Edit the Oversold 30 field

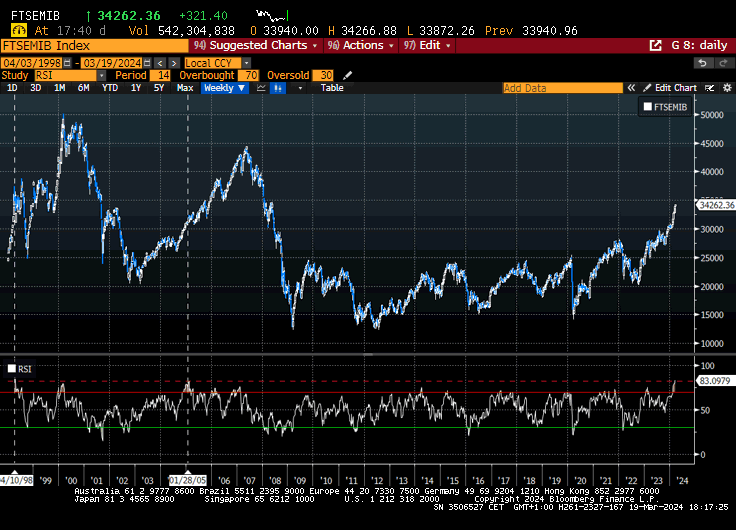click(323, 75)
